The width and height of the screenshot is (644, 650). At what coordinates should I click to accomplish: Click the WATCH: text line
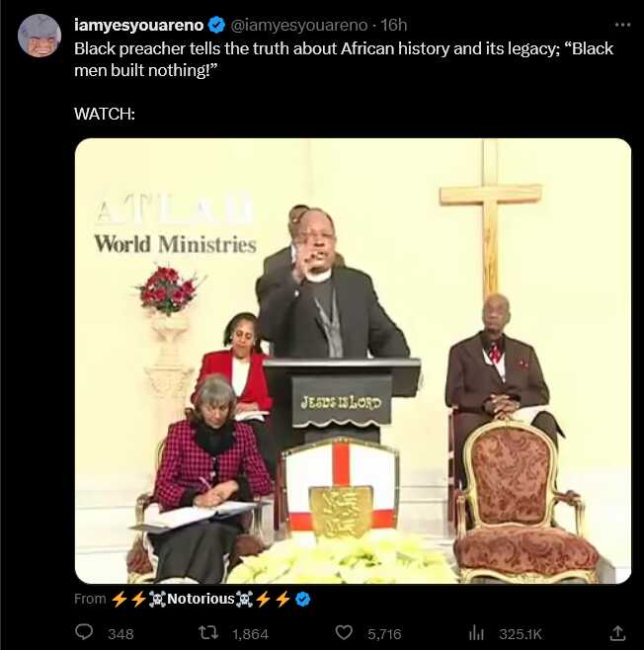click(x=105, y=114)
